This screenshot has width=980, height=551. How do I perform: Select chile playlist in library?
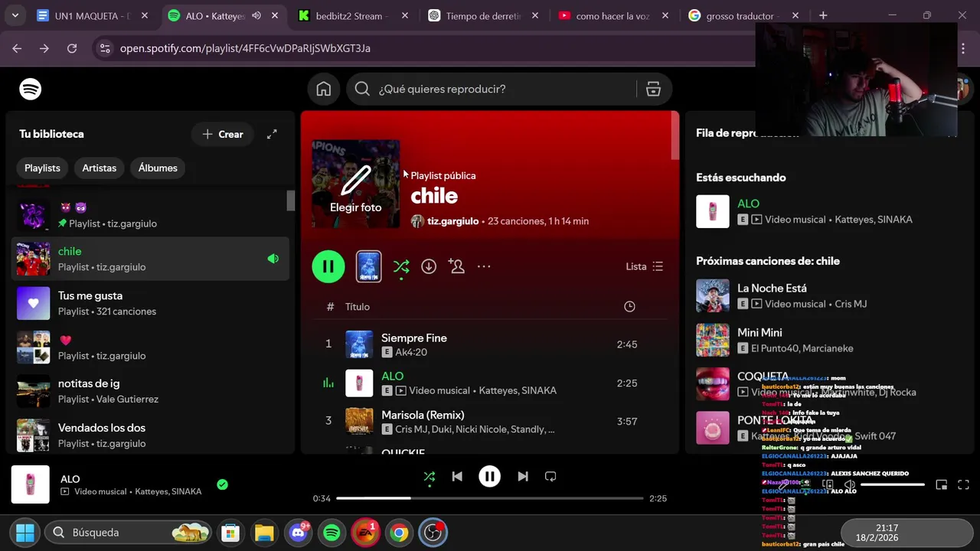coord(150,259)
